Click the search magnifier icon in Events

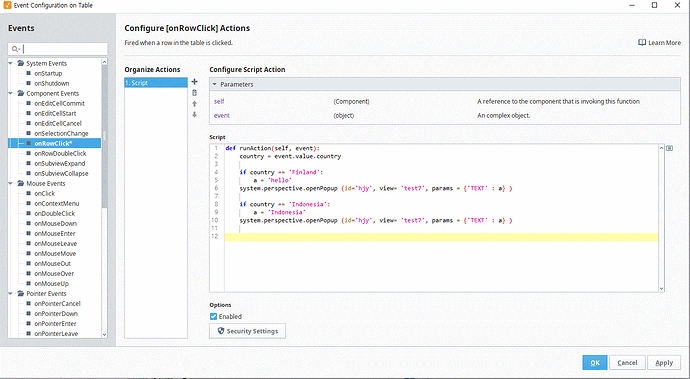(x=15, y=49)
